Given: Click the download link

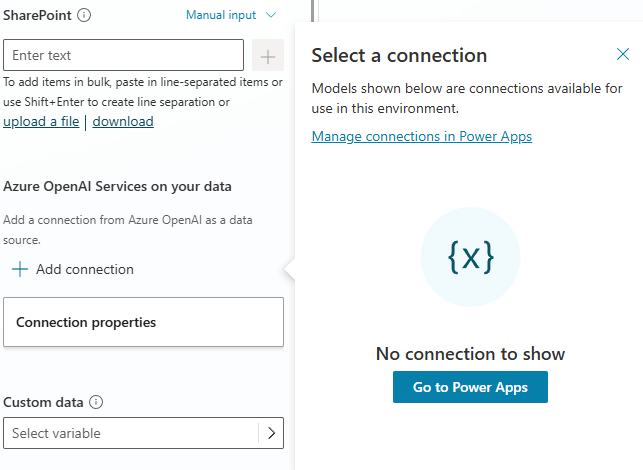Looking at the screenshot, I should (123, 121).
